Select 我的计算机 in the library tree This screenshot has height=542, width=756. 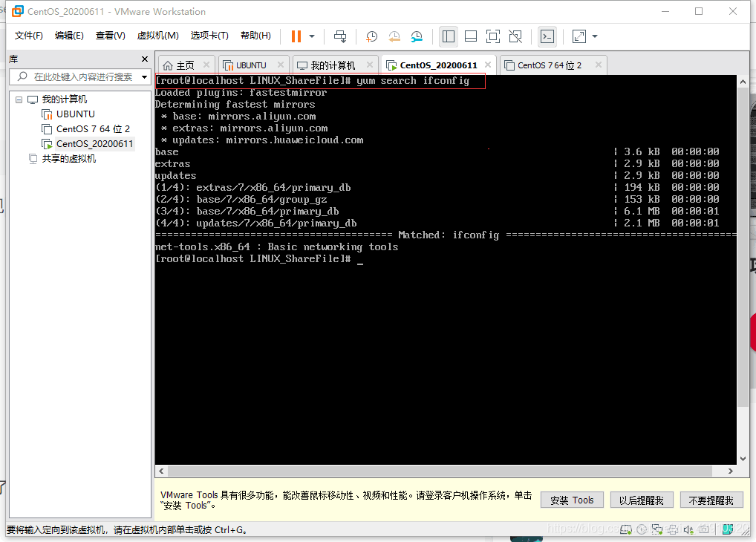point(64,99)
